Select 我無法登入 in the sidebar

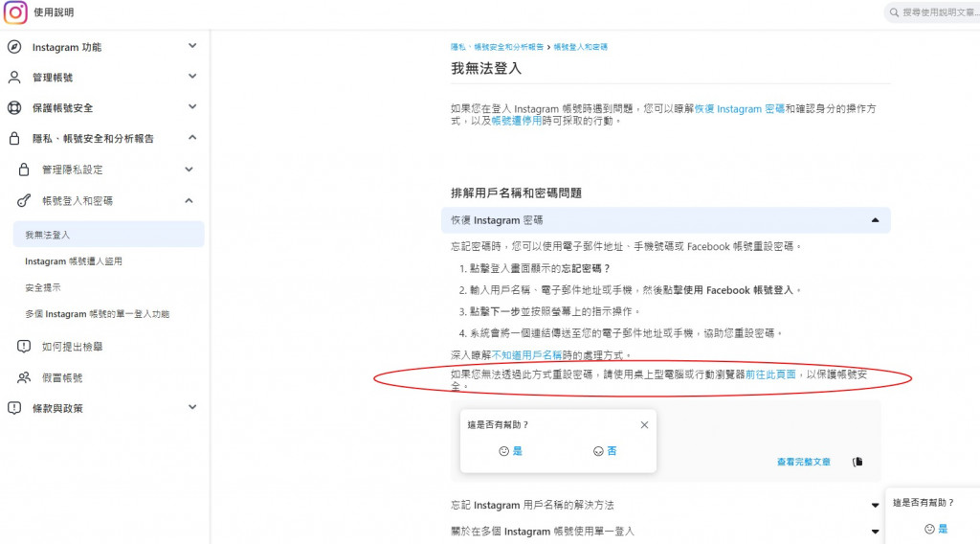pos(108,235)
